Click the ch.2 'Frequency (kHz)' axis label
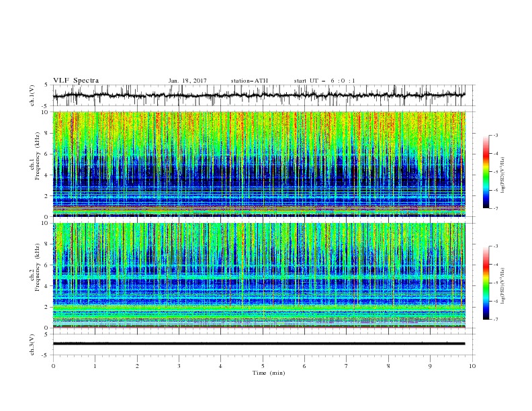Screen dimensions: 532x411 point(38,267)
